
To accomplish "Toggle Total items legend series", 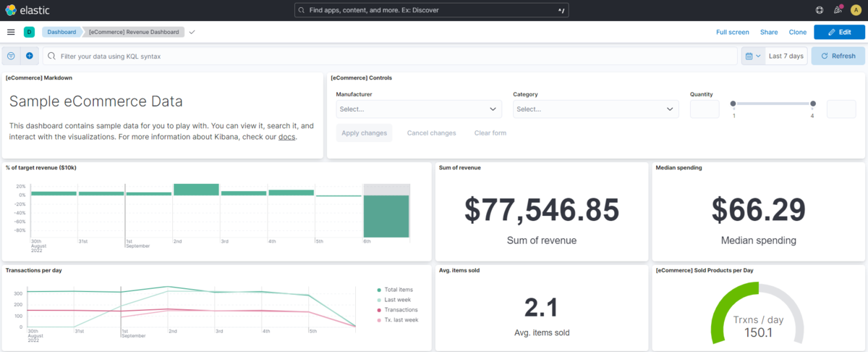I will [394, 290].
